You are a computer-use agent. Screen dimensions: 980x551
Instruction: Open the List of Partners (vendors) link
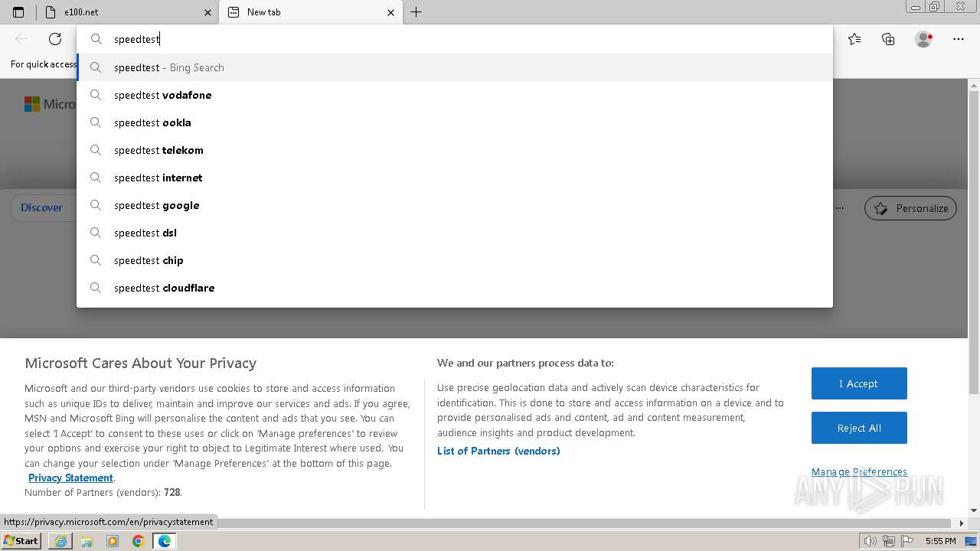pos(498,451)
